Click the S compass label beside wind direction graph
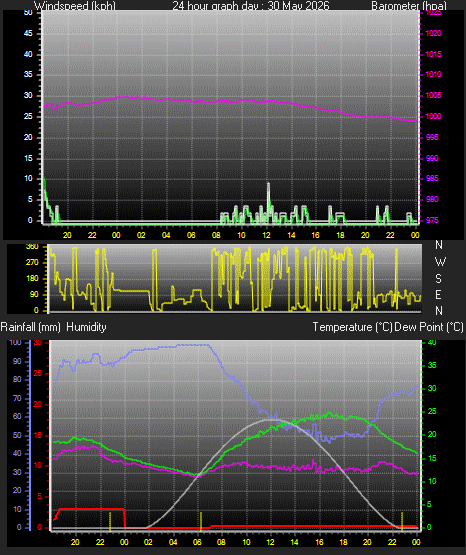 [x=438, y=279]
